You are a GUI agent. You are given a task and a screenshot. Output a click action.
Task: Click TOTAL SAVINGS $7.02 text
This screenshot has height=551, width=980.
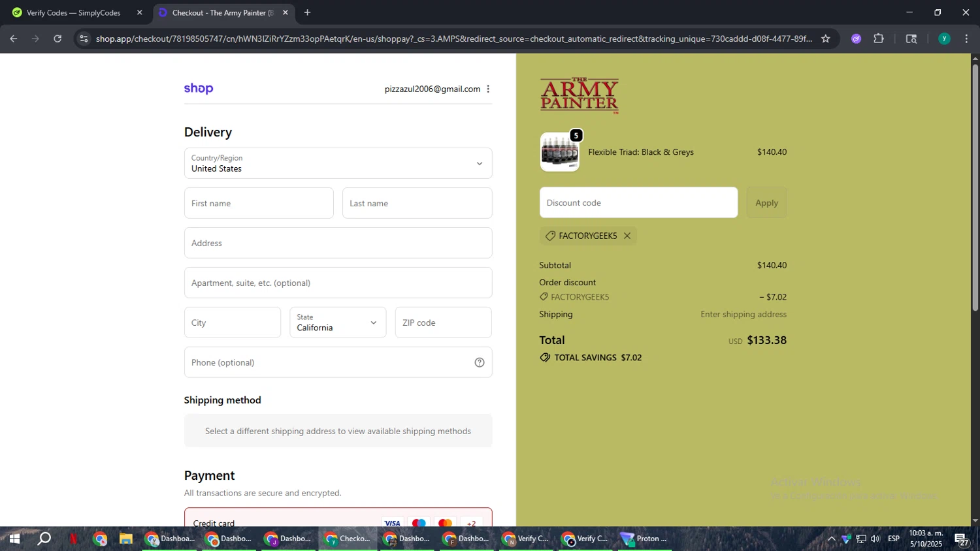point(598,358)
